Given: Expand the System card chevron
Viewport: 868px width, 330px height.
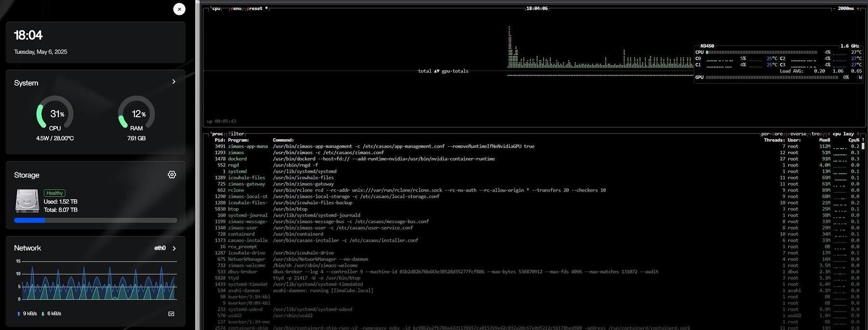Looking at the screenshot, I should point(174,82).
